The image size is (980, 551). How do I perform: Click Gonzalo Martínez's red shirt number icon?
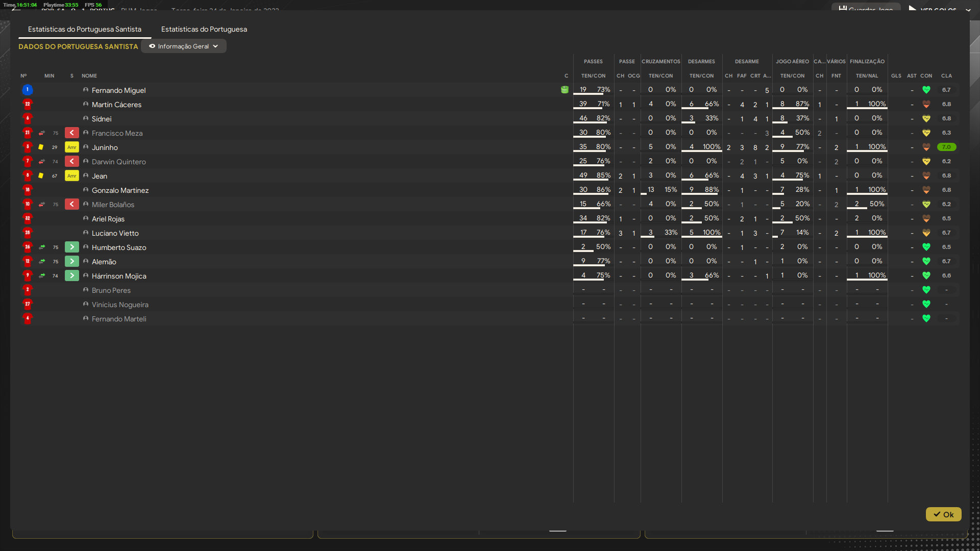(28, 190)
